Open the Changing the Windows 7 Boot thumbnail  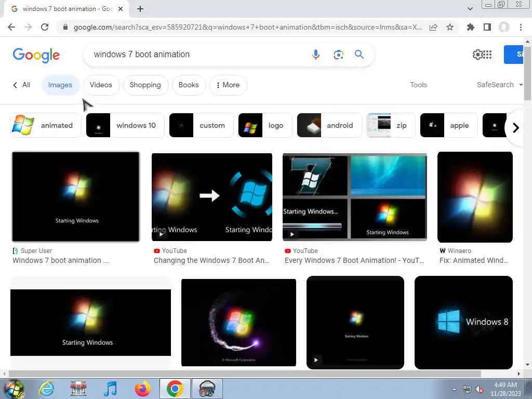point(212,197)
